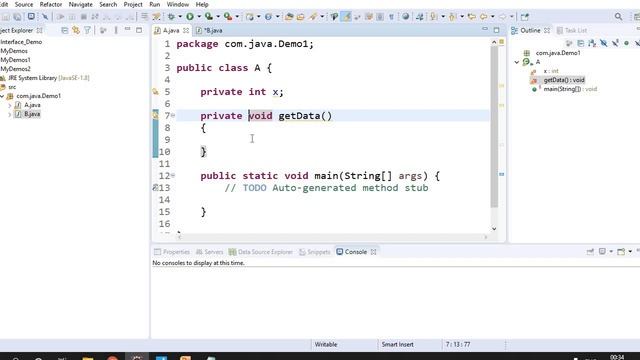Click the Skip All Breakpoints icon
This screenshot has height=360, width=640.
click(x=45, y=17)
